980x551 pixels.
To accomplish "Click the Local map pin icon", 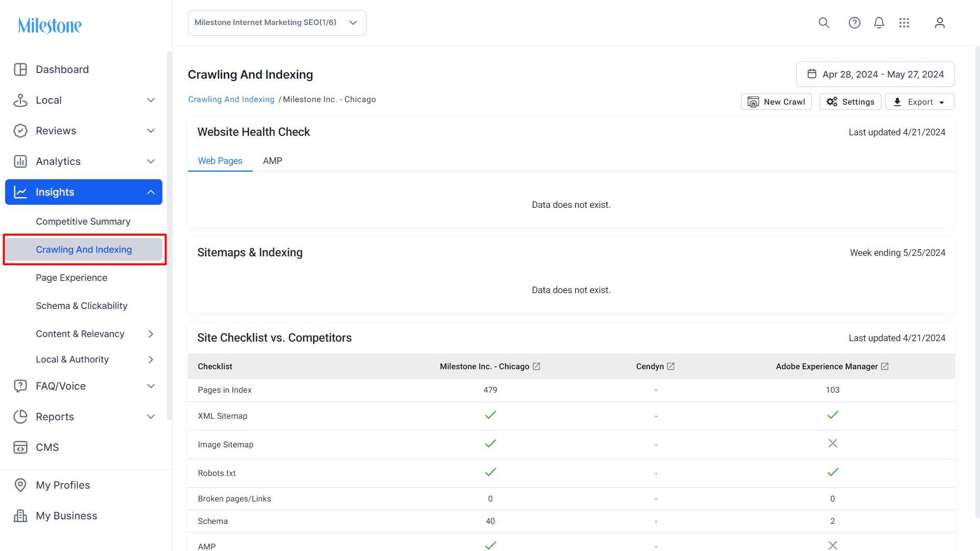I will click(20, 100).
